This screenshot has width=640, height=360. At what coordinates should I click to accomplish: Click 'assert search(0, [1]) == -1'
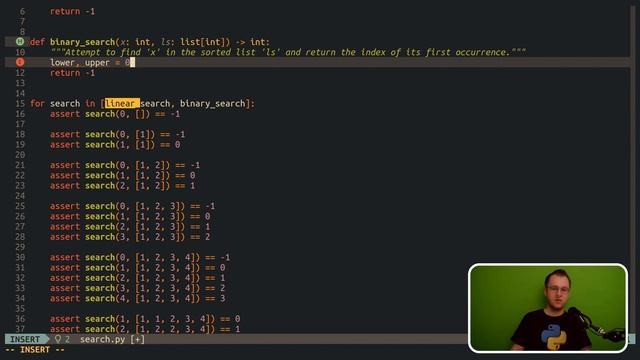[117, 134]
